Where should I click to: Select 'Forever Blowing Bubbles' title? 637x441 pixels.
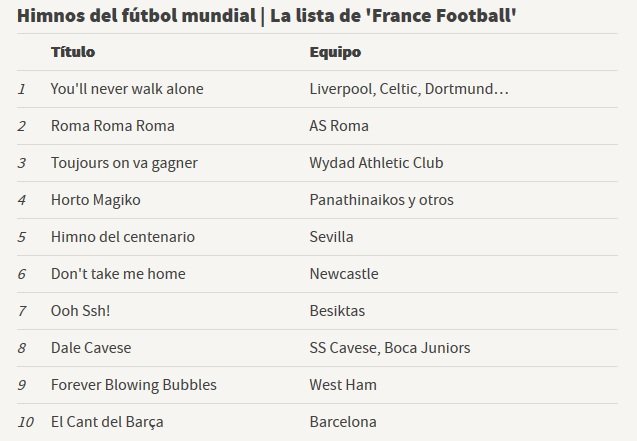point(134,385)
